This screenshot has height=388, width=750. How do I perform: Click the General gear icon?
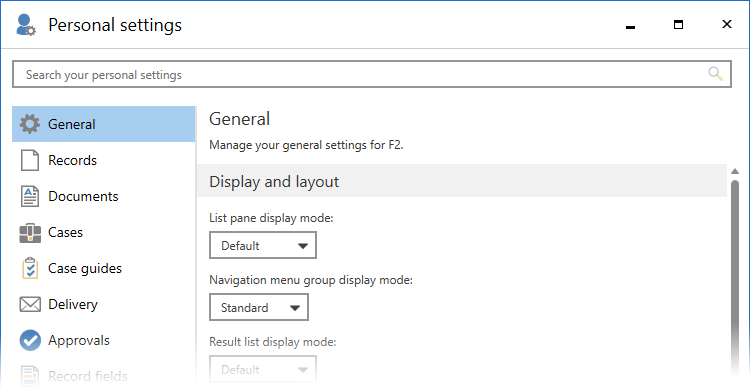click(x=30, y=124)
